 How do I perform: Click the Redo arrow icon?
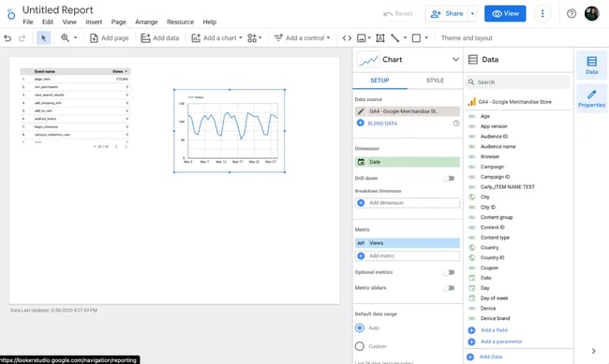22,38
